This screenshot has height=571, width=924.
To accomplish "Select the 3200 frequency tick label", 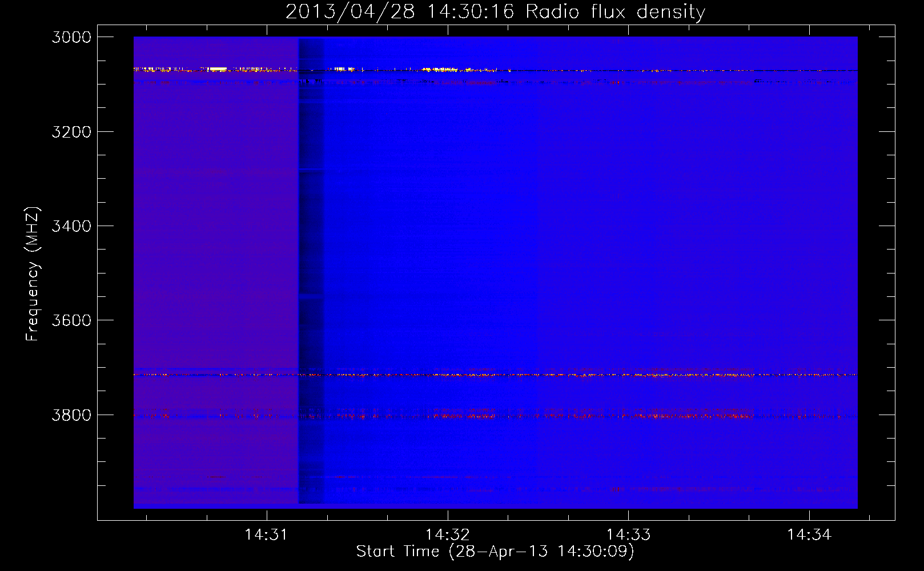I will click(71, 132).
